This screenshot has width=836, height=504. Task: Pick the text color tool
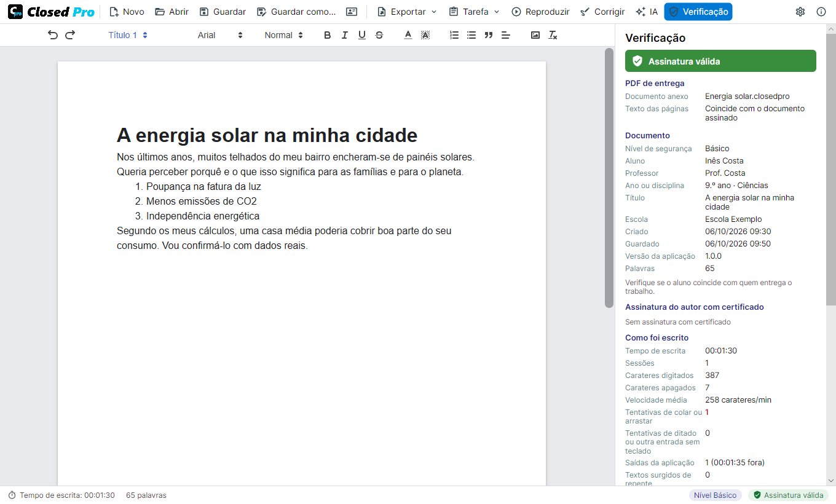click(x=408, y=35)
